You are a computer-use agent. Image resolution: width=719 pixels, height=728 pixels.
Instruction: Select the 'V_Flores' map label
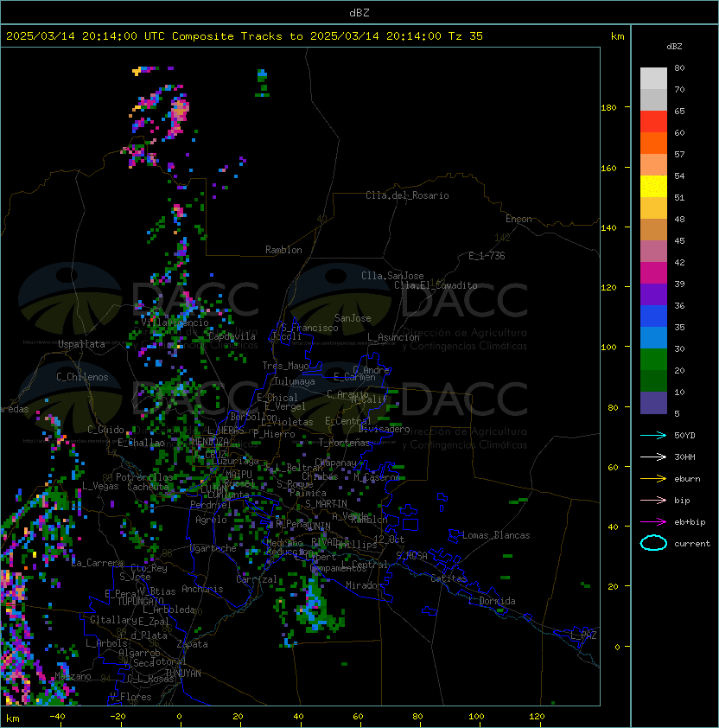pyautogui.click(x=130, y=697)
